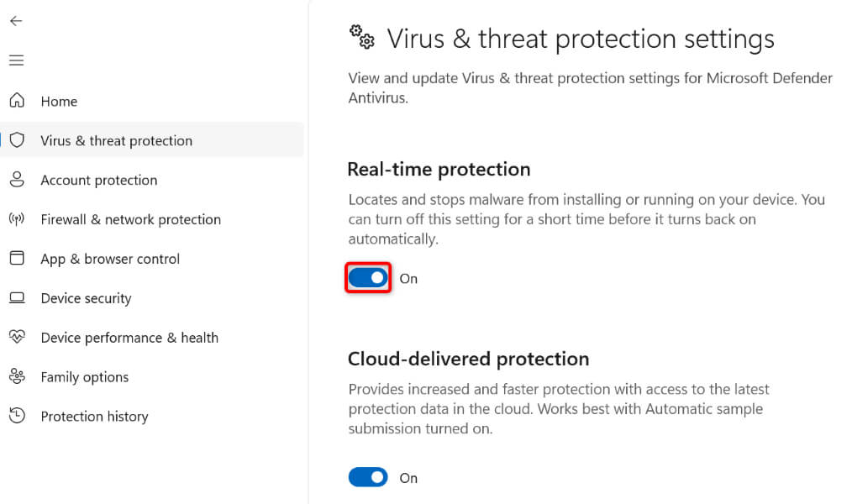Select the Family options people icon
Image resolution: width=852 pixels, height=504 pixels.
(17, 377)
